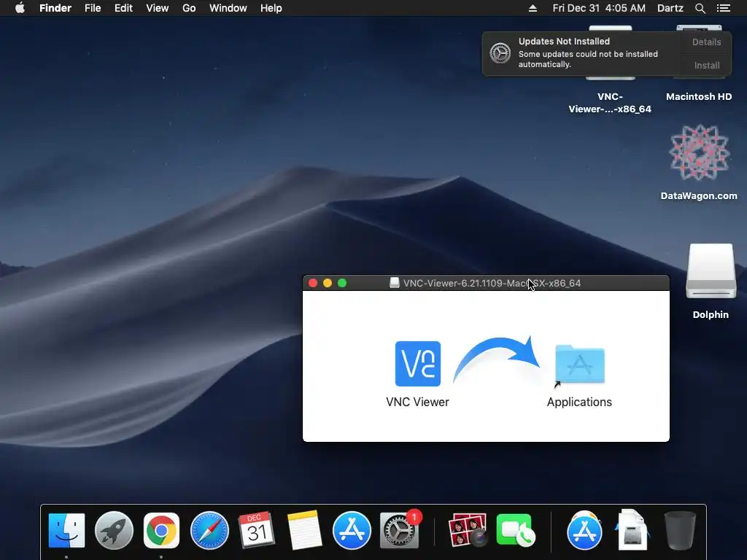Open Notes app in the Dock
747x560 pixels.
304,530
